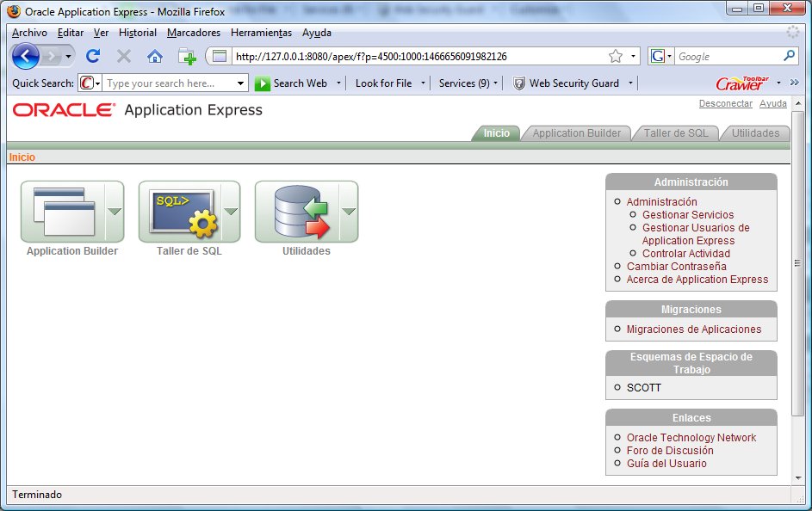Click the Ayuda link near Desconectar
This screenshot has width=812, height=511.
(772, 103)
